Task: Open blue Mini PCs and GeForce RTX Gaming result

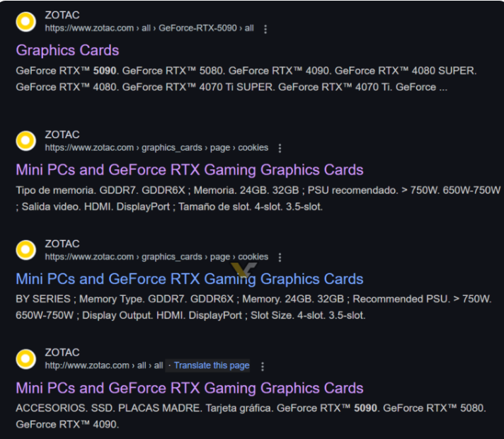Action: click(x=190, y=278)
